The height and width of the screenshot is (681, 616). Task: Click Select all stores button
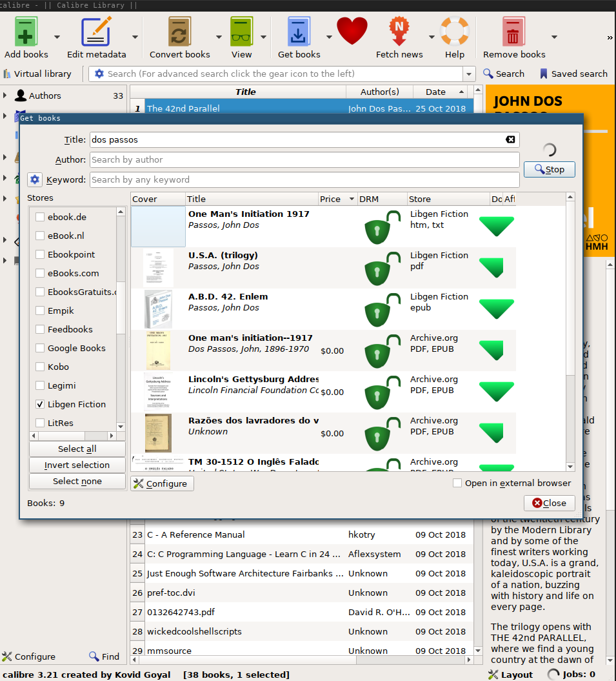(x=77, y=449)
